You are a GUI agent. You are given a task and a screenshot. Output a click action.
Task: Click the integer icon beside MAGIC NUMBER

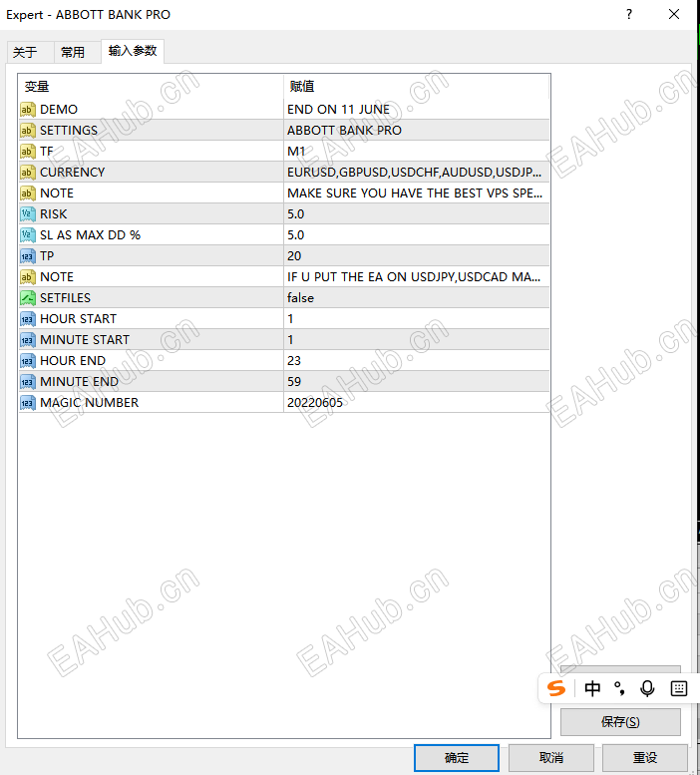28,403
